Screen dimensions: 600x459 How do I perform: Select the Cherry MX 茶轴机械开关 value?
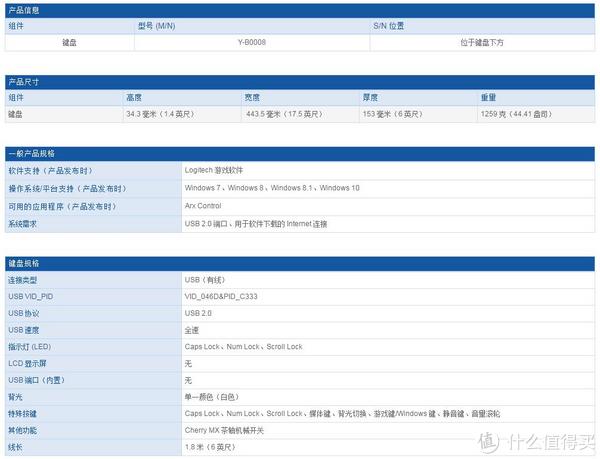pos(224,430)
